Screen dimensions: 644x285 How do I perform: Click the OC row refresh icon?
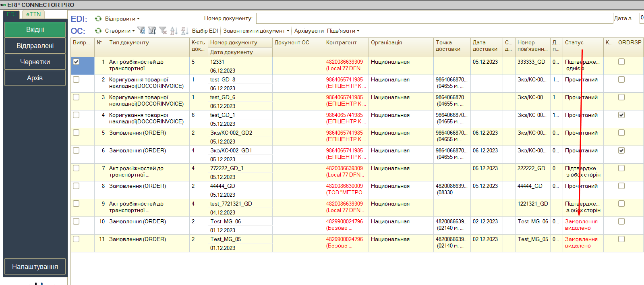(x=98, y=31)
